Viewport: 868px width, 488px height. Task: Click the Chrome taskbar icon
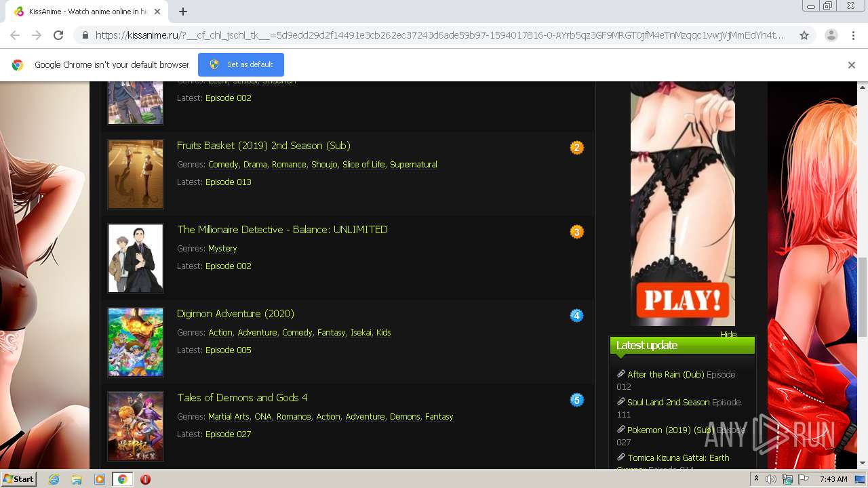pos(123,479)
